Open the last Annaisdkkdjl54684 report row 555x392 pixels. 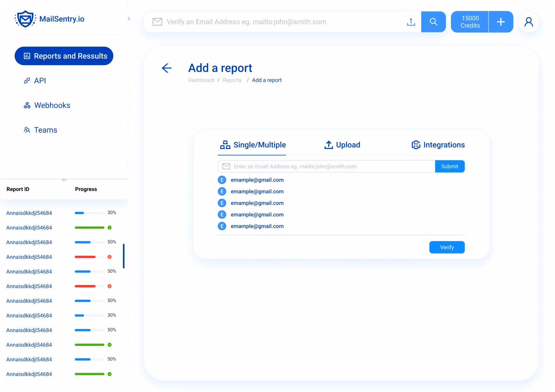pyautogui.click(x=29, y=374)
